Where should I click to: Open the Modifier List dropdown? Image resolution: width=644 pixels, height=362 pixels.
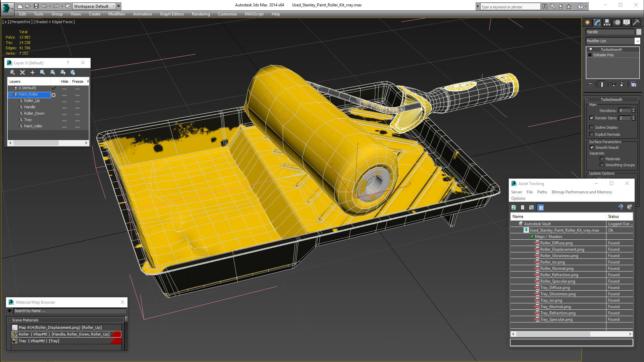(x=637, y=41)
